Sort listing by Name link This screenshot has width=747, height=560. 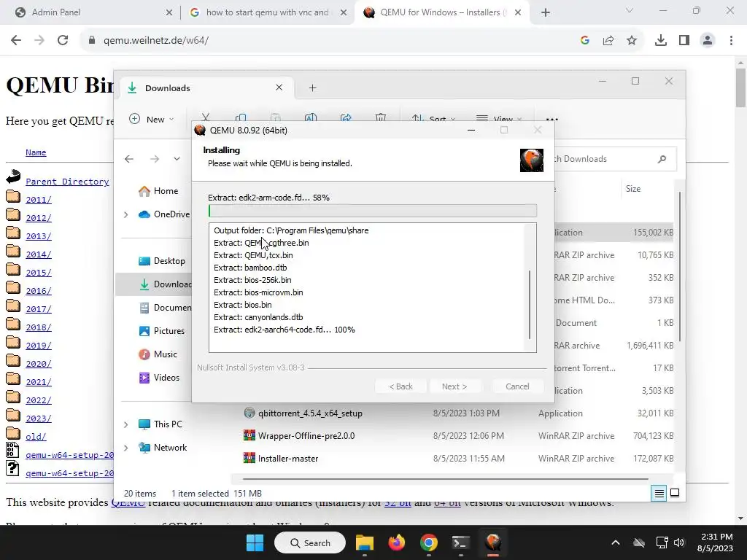click(x=36, y=152)
